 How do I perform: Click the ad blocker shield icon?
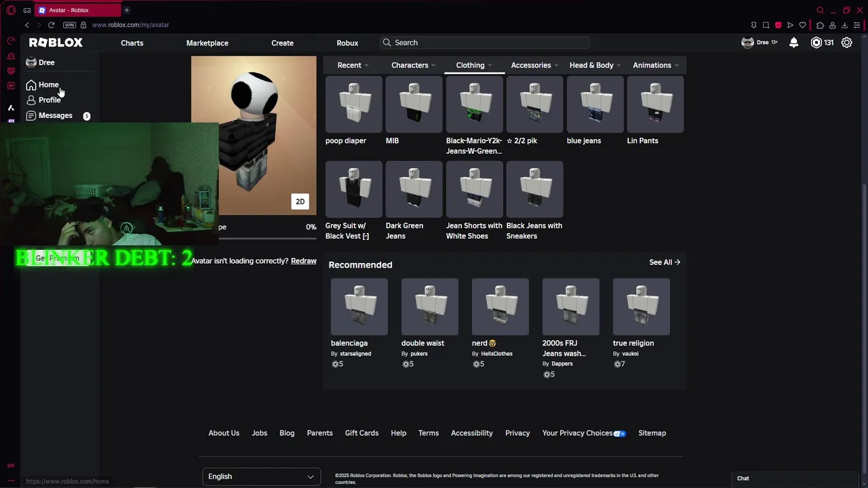pyautogui.click(x=778, y=25)
